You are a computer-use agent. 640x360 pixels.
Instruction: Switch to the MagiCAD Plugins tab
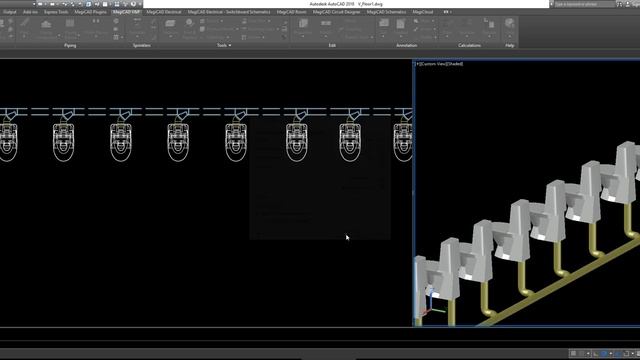click(x=90, y=12)
